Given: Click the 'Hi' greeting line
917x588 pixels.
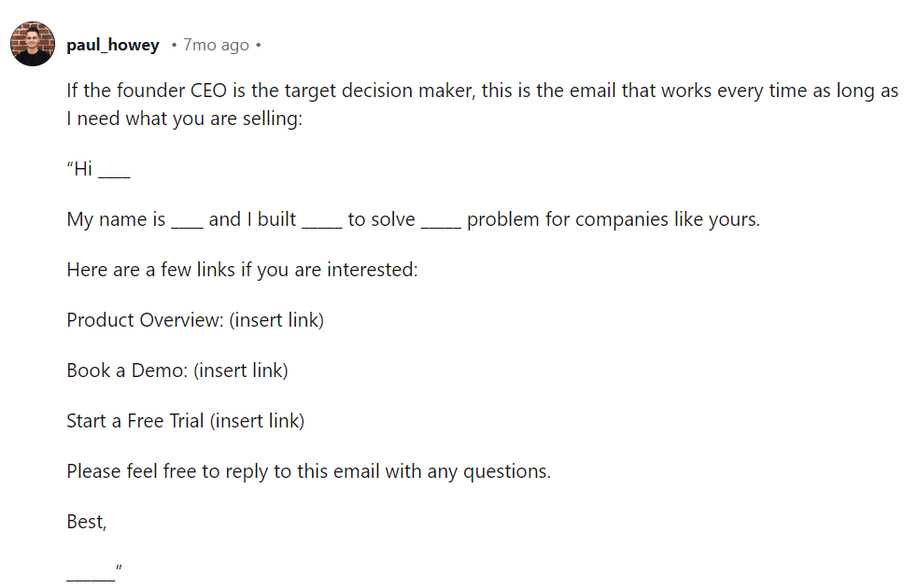Looking at the screenshot, I should click(x=98, y=169).
